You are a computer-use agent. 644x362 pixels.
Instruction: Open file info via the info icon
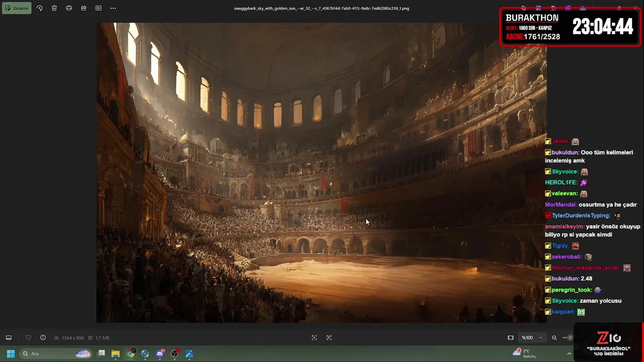[x=43, y=337]
